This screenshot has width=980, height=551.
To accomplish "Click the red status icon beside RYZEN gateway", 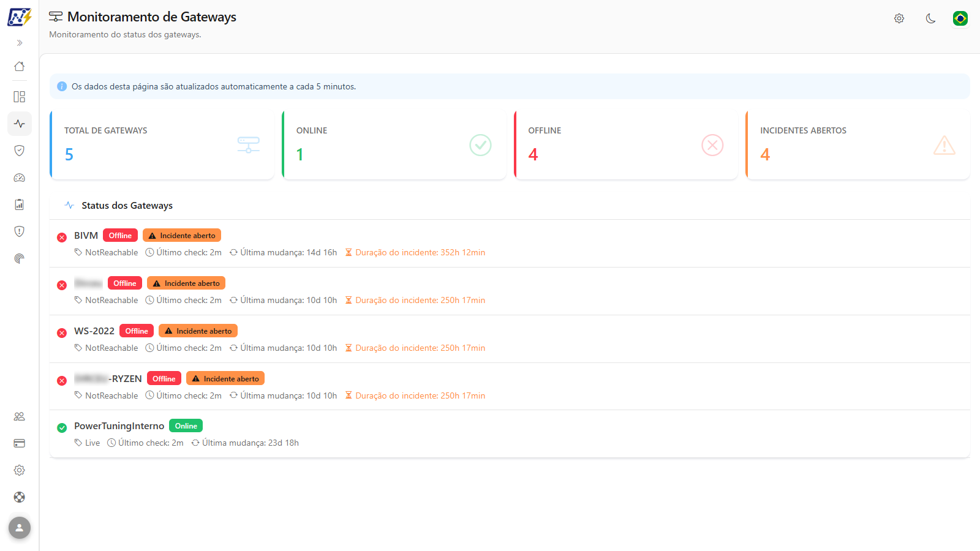I will coord(62,381).
